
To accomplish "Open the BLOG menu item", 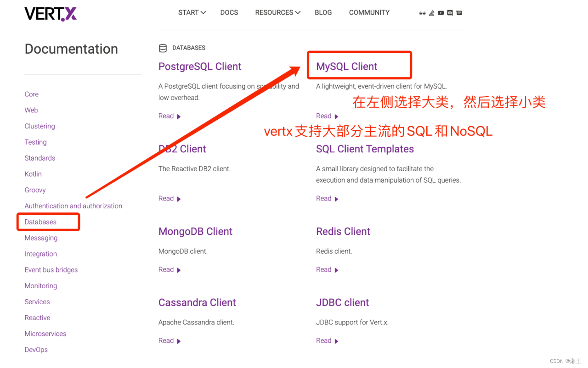I will click(323, 13).
